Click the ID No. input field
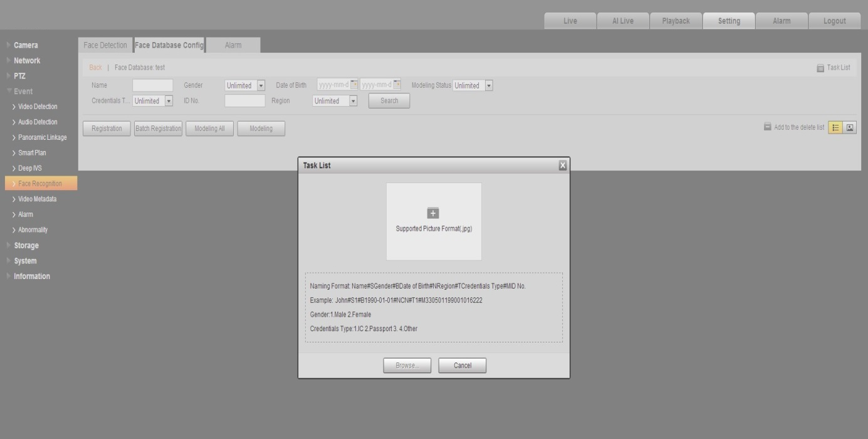The height and width of the screenshot is (439, 868). click(244, 100)
